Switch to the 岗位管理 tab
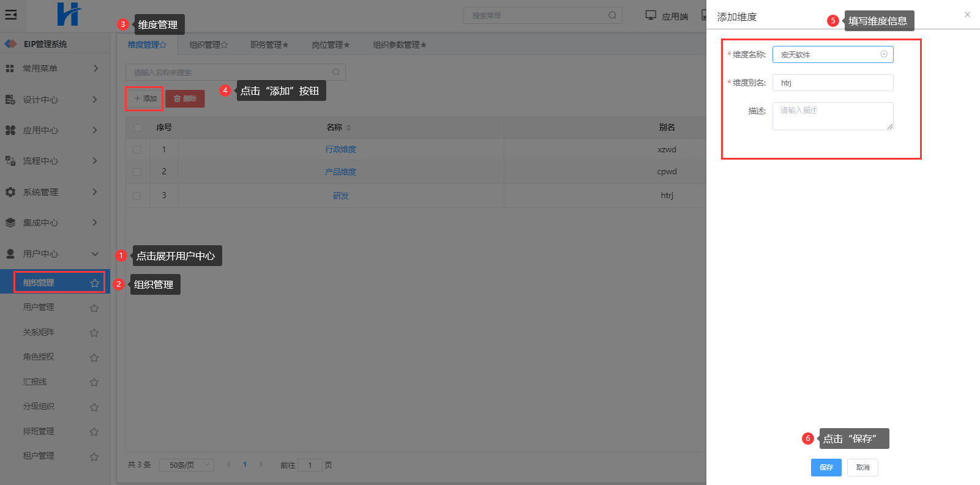The height and width of the screenshot is (485, 980). (x=331, y=45)
